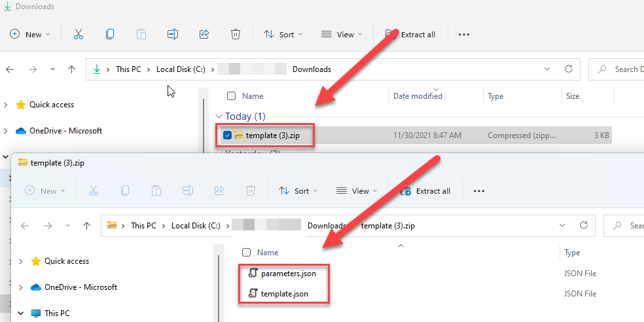This screenshot has height=322, width=644.
Task: Toggle select-all checkbox in zip window header
Action: tap(247, 252)
